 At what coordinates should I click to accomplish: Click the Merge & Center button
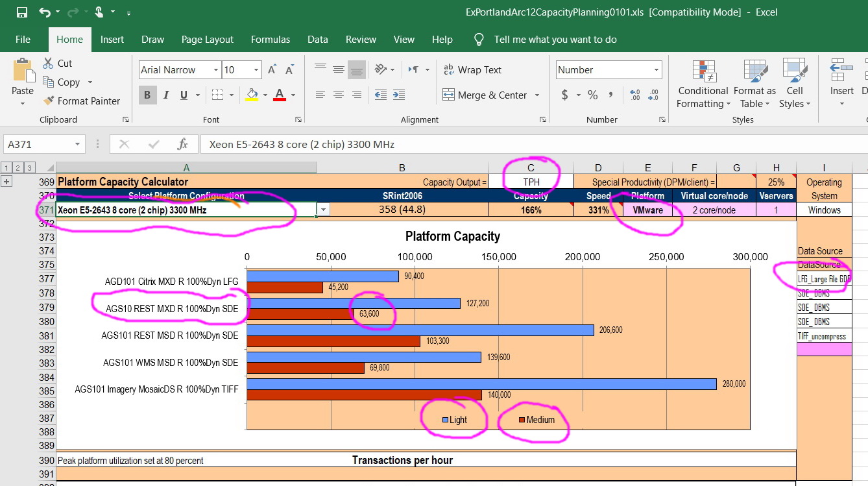pyautogui.click(x=485, y=95)
